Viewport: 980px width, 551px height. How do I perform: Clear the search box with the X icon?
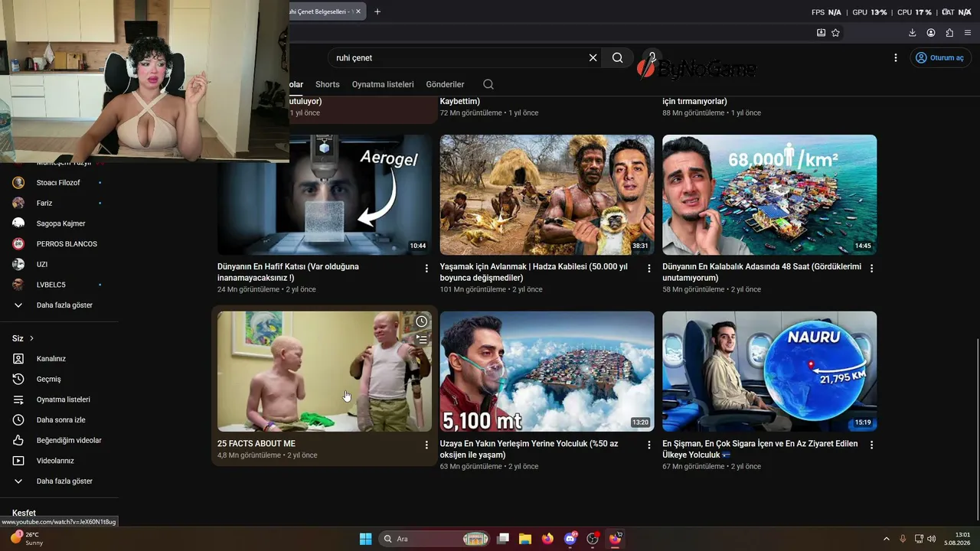(593, 57)
